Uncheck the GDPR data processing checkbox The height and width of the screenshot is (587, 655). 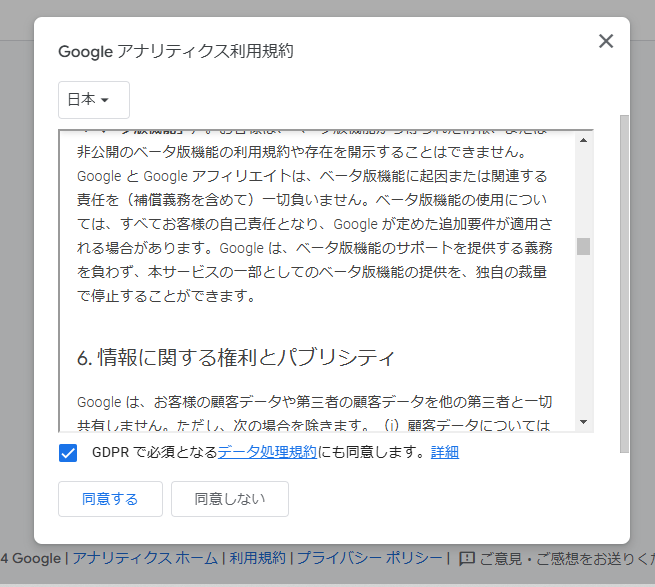point(68,453)
